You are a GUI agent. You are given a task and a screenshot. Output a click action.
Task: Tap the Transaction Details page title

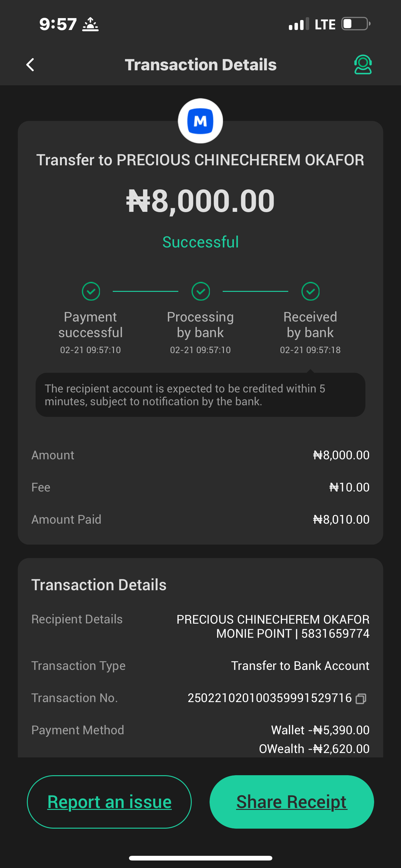[201, 65]
